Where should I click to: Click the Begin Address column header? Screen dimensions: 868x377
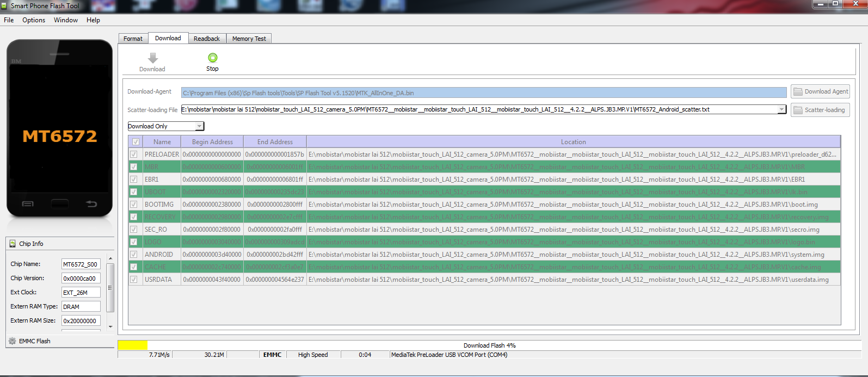(x=212, y=142)
